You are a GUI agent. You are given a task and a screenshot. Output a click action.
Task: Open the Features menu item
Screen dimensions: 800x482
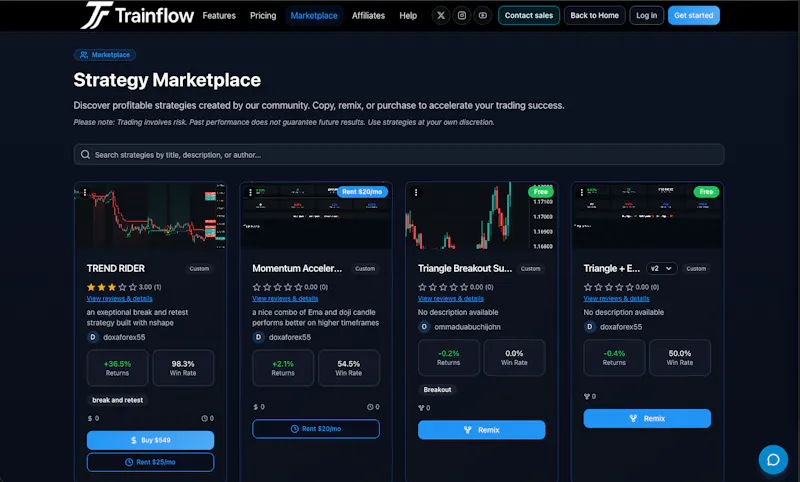tap(219, 15)
